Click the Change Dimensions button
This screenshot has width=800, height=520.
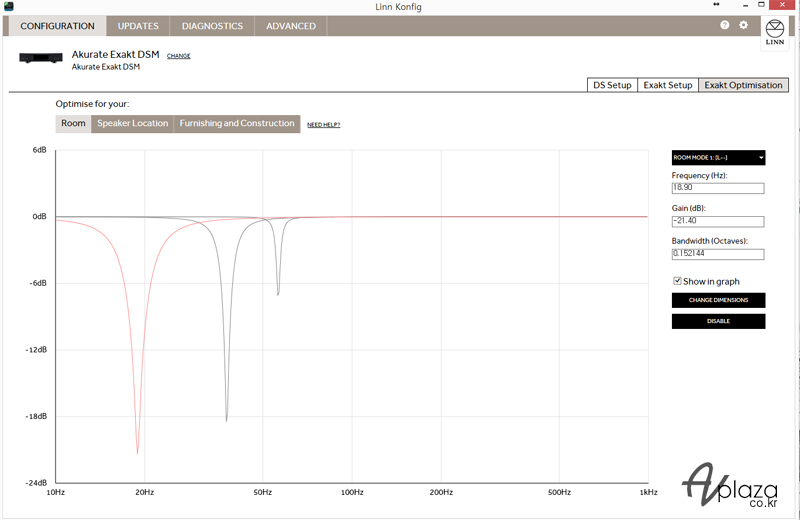coord(718,300)
